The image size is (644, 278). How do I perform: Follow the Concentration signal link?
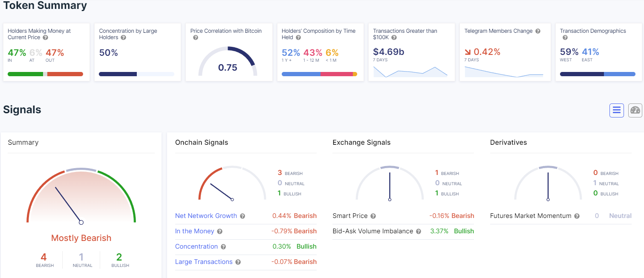[196, 246]
